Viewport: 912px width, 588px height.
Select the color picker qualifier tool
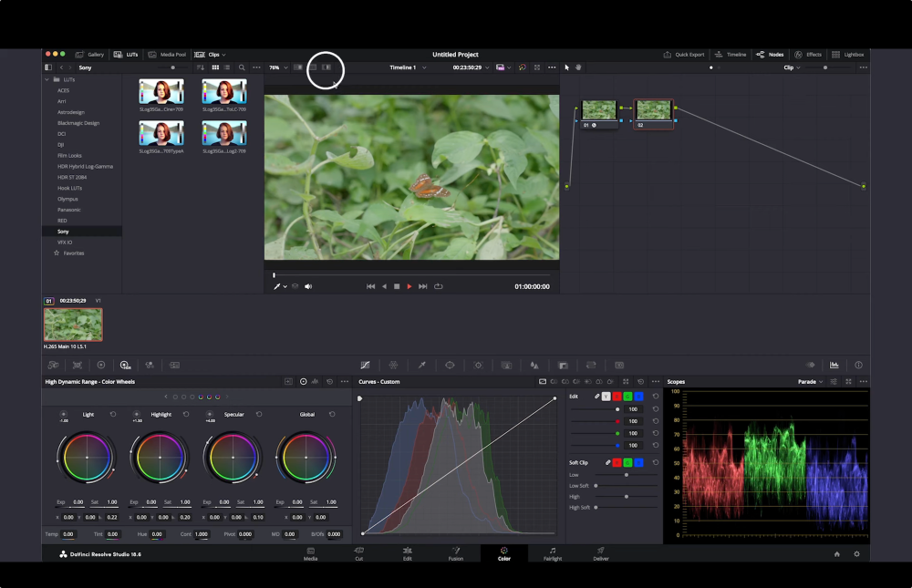(x=277, y=286)
